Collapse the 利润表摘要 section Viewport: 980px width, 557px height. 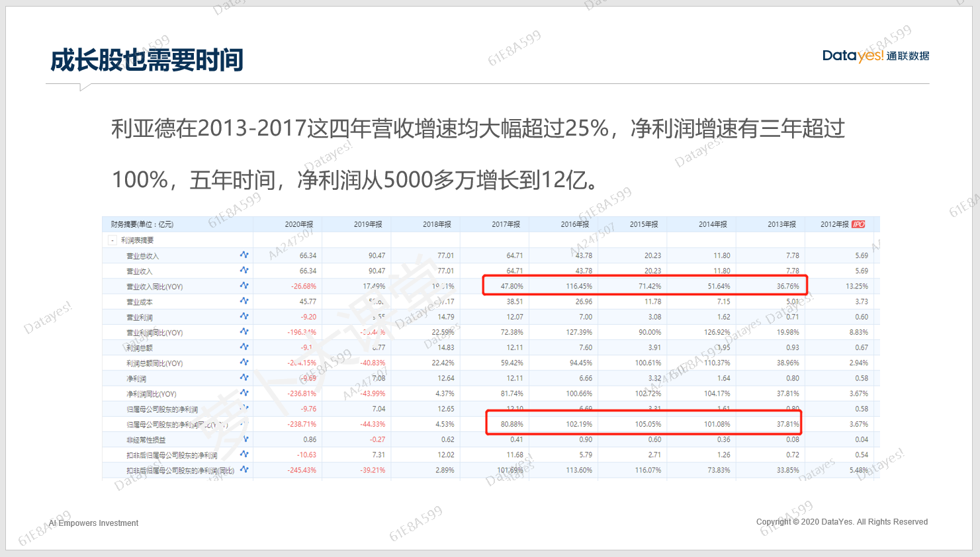[x=112, y=240]
